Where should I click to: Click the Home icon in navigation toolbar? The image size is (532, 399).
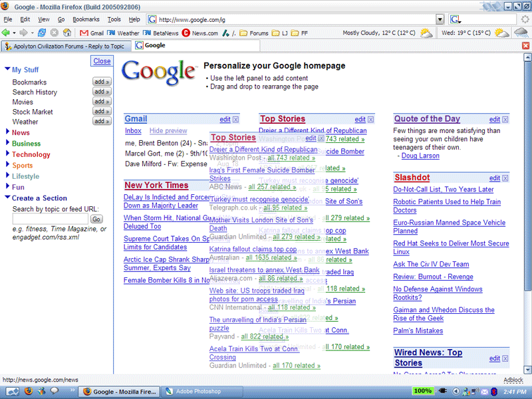[x=67, y=33]
